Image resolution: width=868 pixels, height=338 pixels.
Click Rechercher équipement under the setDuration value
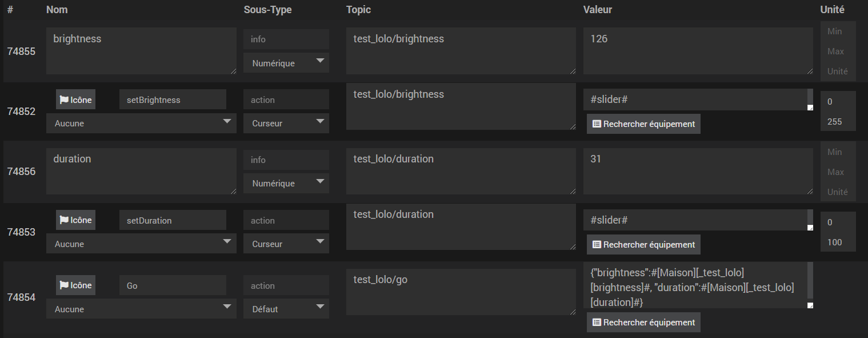(x=643, y=244)
